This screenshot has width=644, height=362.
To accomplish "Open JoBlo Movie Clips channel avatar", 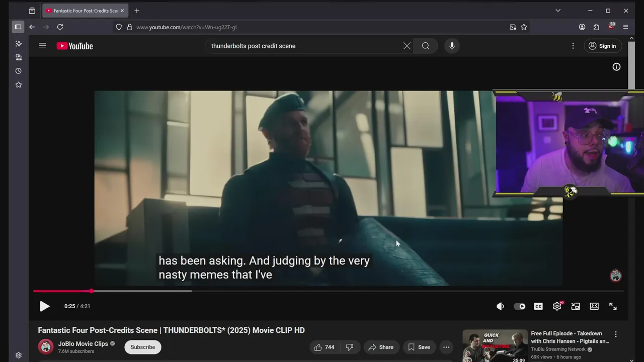I will tap(46, 347).
